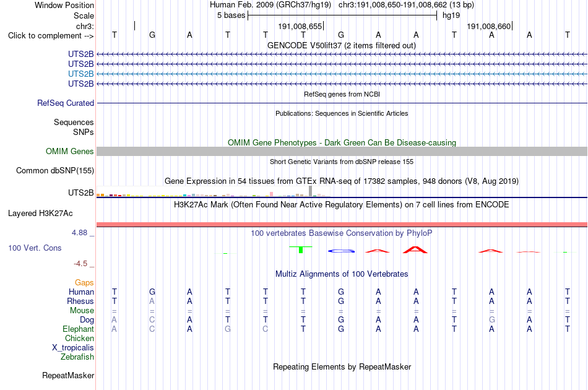Click the tallest gray bar in GTEx chart
588x390 pixels.
[x=310, y=191]
